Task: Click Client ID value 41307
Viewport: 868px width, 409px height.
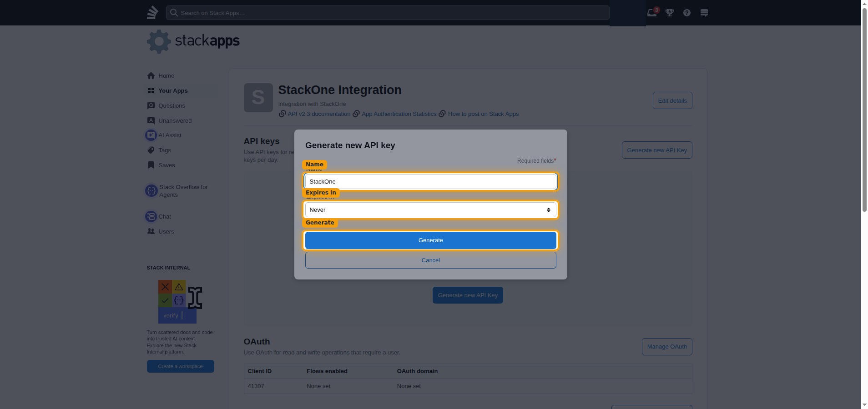Action: 256,386
